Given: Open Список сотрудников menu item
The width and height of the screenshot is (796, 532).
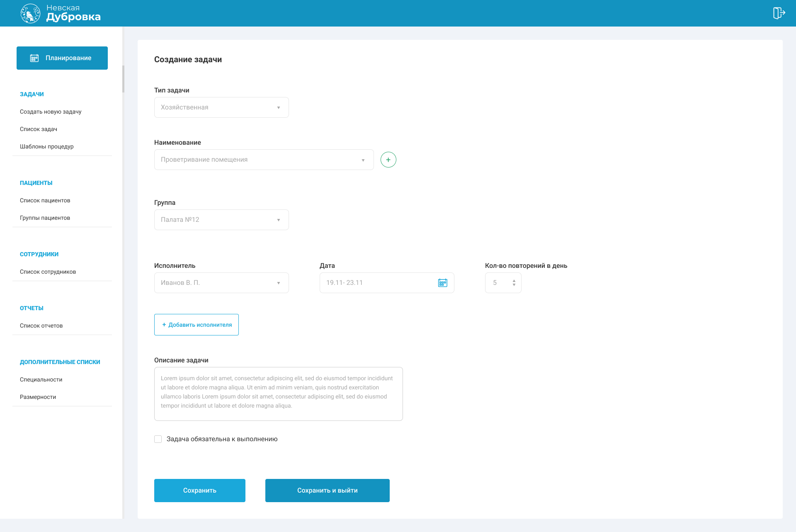Looking at the screenshot, I should [x=48, y=272].
